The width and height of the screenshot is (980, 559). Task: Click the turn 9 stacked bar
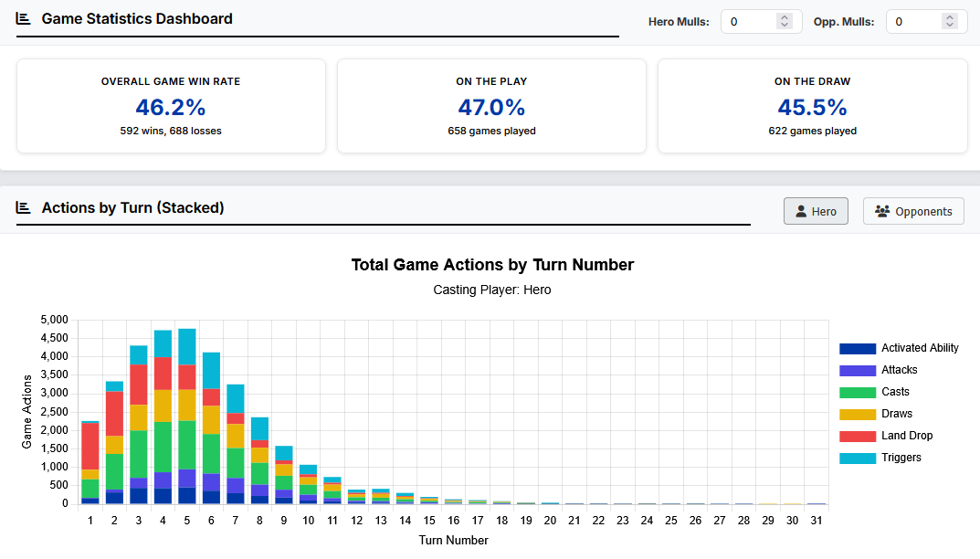[x=284, y=475]
